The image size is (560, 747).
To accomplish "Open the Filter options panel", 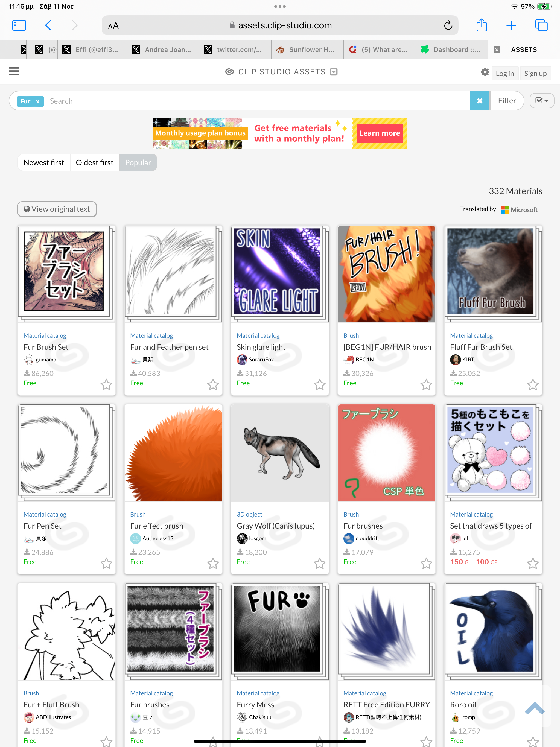I will point(507,101).
